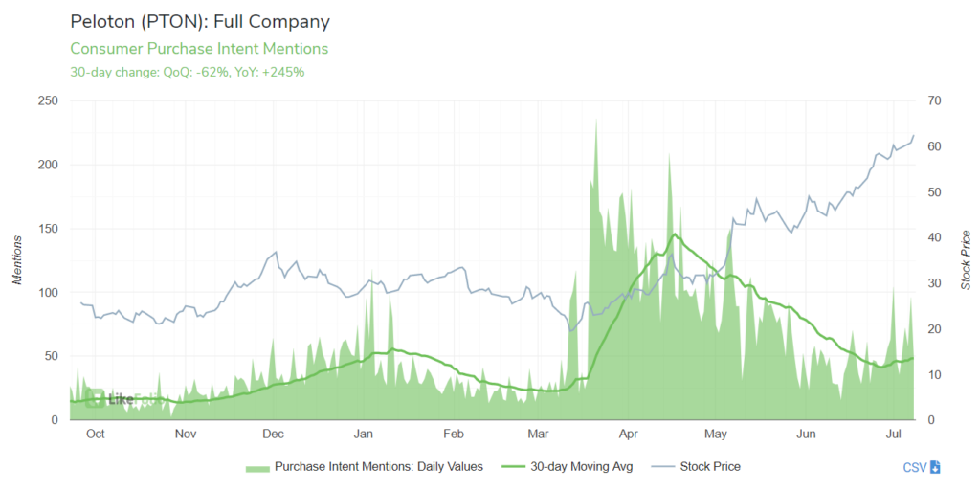Click the '150' value on the Mentions axis
This screenshot has width=980, height=491.
click(48, 229)
